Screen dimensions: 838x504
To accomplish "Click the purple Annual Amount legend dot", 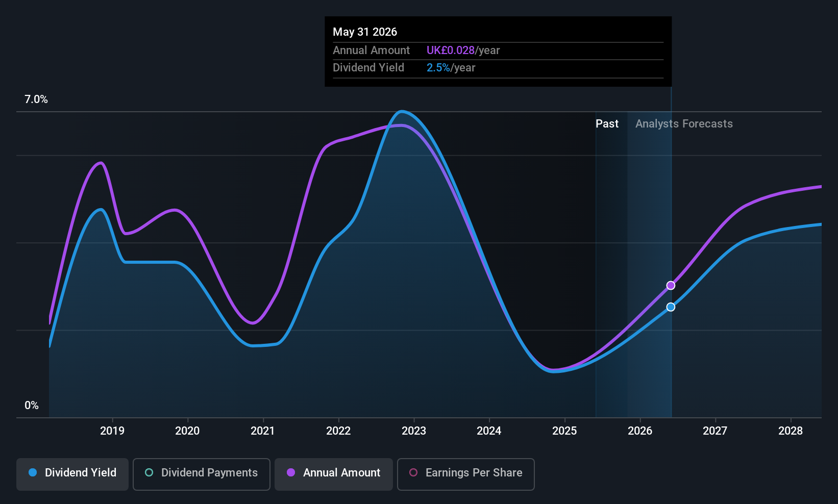I will (x=291, y=472).
